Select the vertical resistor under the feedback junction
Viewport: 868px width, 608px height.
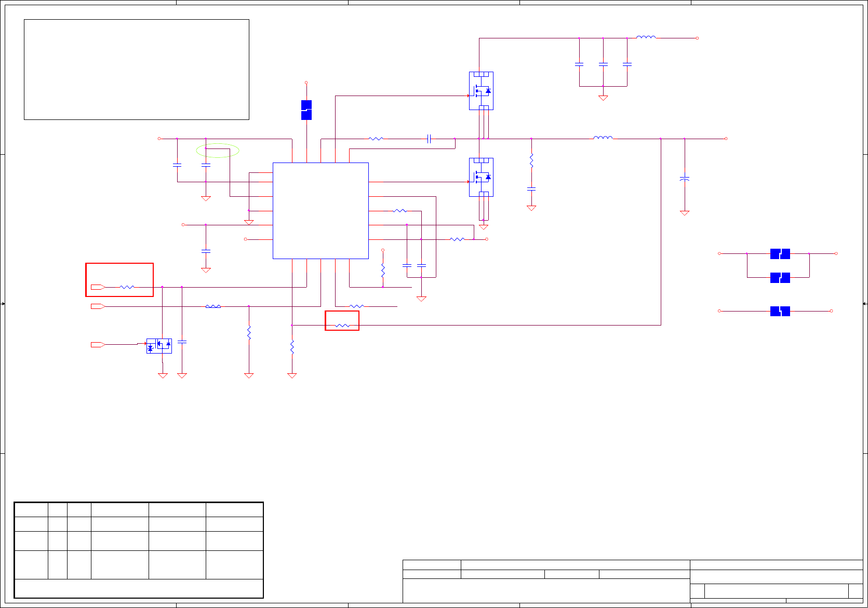(292, 347)
